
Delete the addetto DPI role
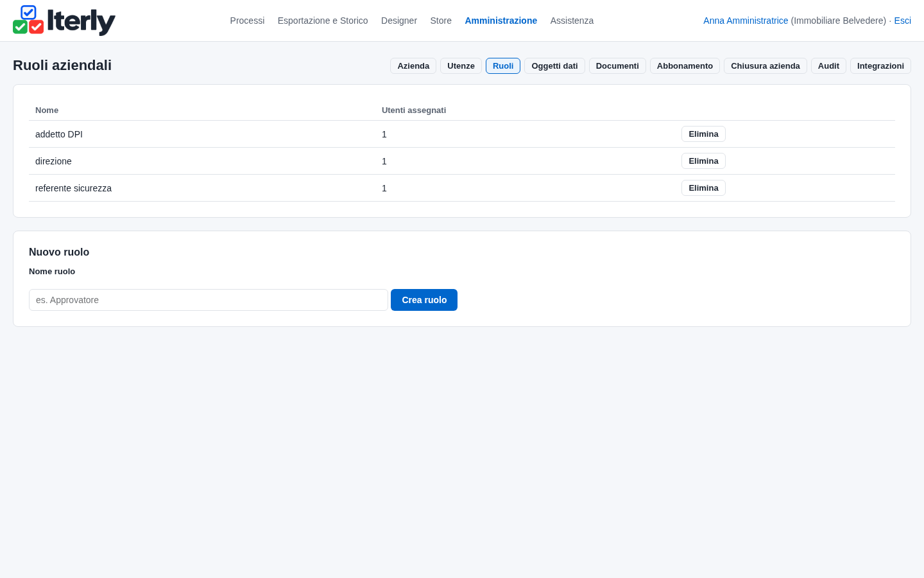[x=703, y=134]
